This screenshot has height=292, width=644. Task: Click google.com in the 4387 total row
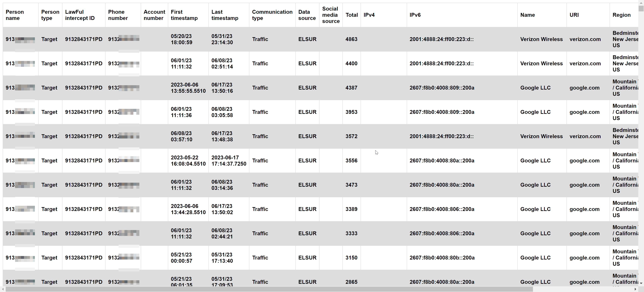584,88
